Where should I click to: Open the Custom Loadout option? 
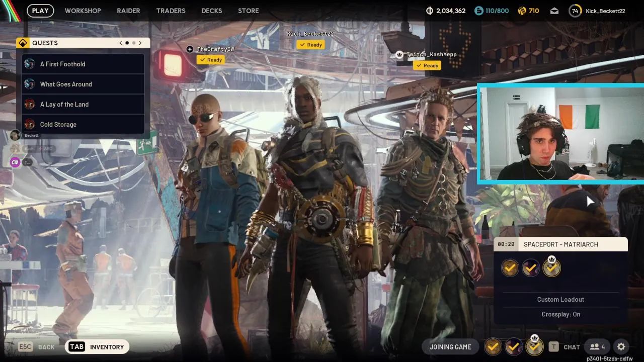coord(560,299)
